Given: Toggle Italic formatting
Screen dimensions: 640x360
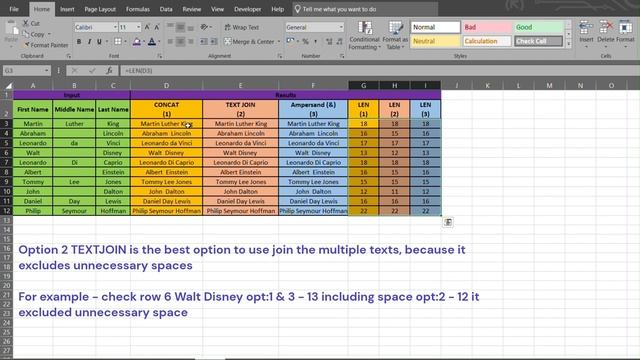Looking at the screenshot, I should click(x=89, y=41).
